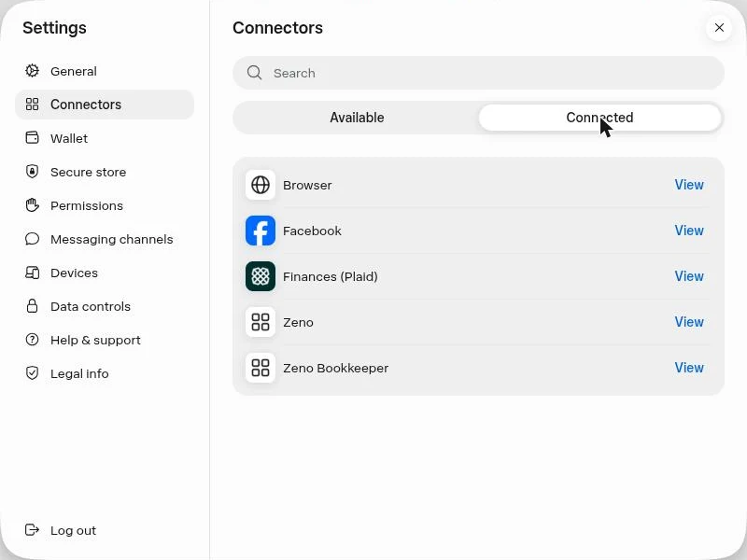Click the Browser connector name
This screenshot has height=560, width=747.
307,185
